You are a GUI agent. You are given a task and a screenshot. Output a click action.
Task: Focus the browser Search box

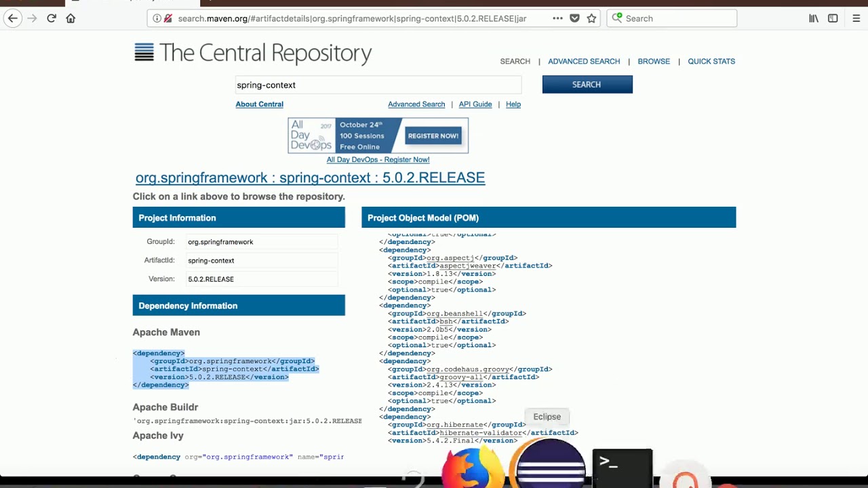(671, 18)
